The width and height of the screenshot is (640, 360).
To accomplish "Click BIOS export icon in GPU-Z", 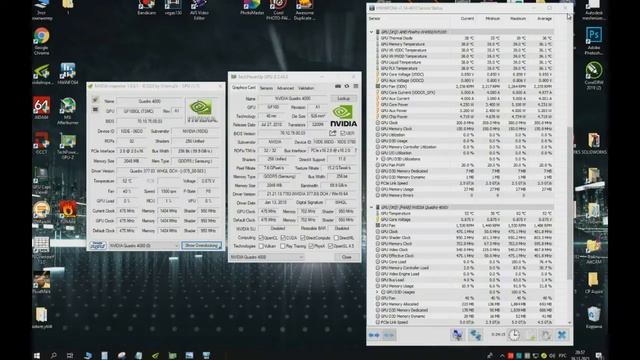I will tap(333, 133).
